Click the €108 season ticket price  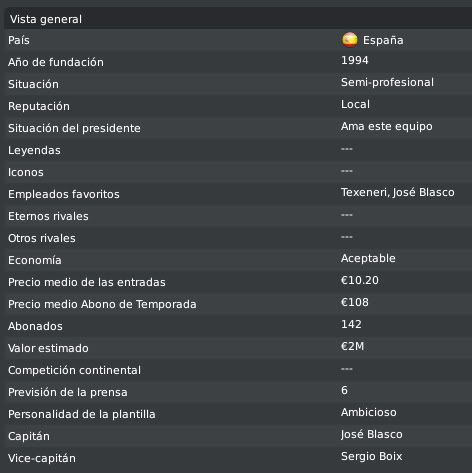pos(355,302)
